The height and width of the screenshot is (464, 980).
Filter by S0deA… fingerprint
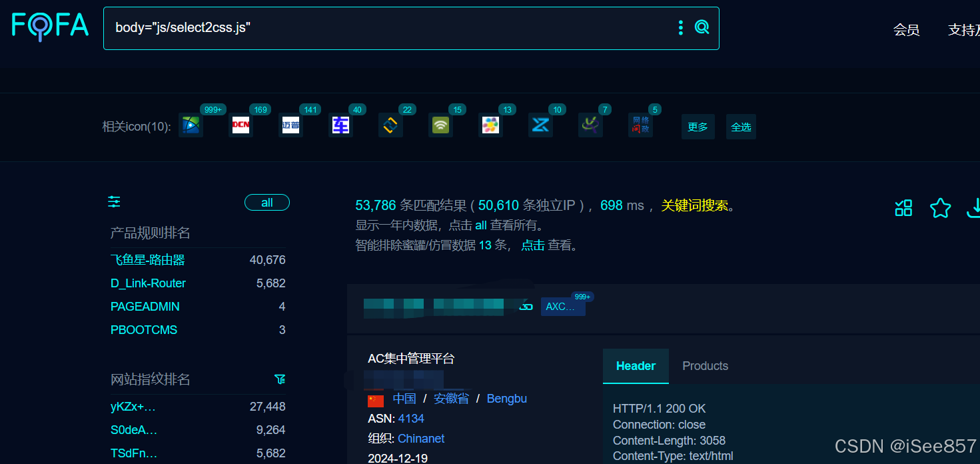(x=134, y=430)
